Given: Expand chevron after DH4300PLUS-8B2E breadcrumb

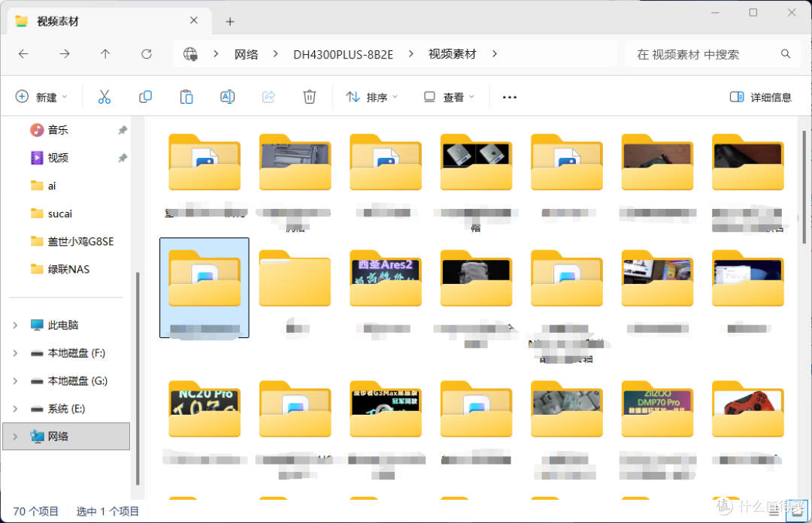Looking at the screenshot, I should tap(411, 54).
